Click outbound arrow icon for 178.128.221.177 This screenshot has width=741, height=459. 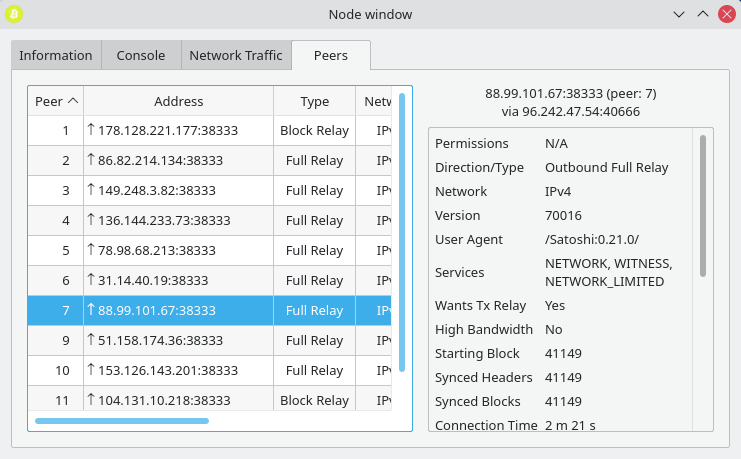point(92,130)
